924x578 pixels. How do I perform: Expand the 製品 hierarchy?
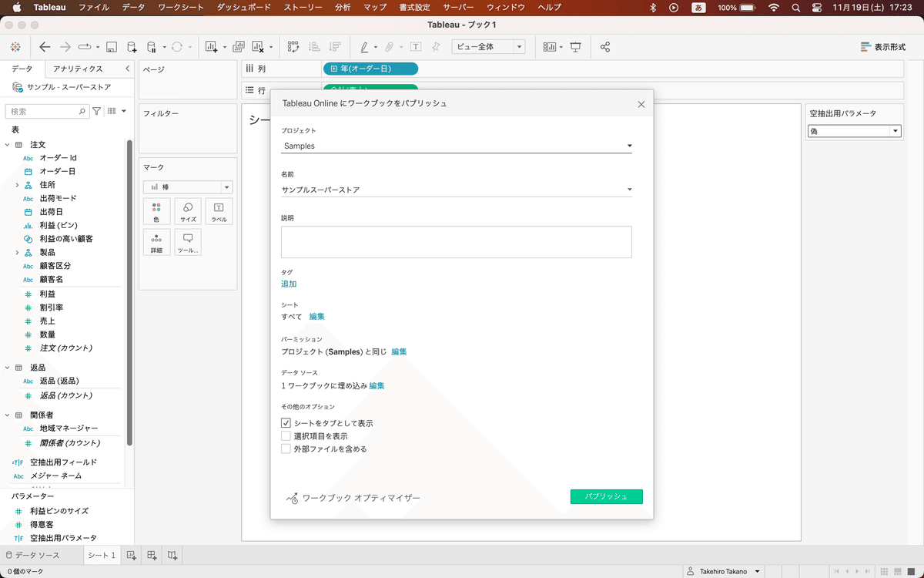[17, 252]
